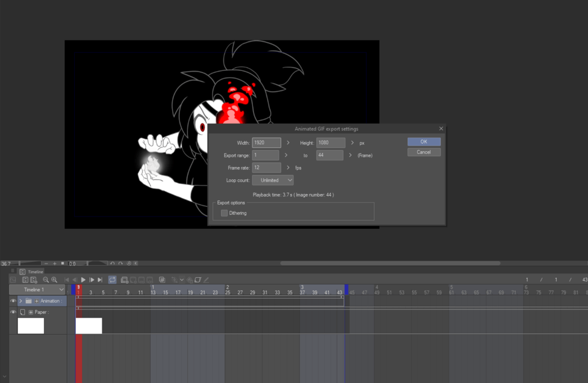Click the next frame icon
The image size is (588, 383).
click(x=91, y=280)
